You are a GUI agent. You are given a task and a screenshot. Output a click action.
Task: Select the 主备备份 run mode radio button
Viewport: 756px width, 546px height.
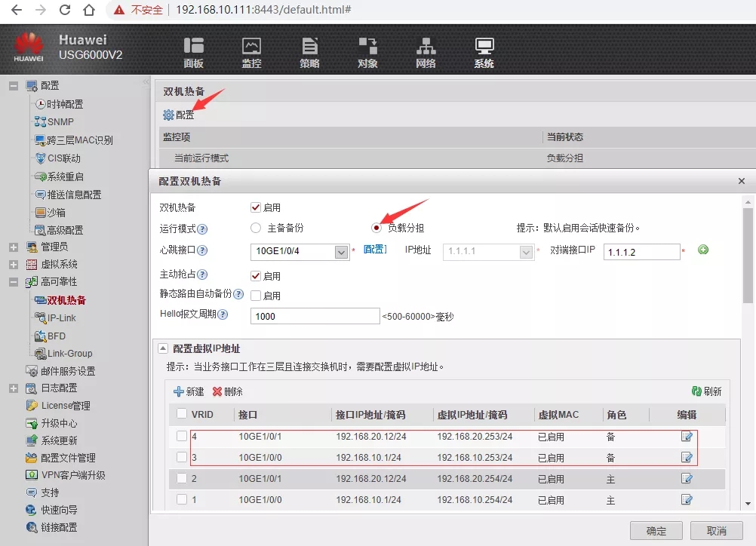coord(256,228)
